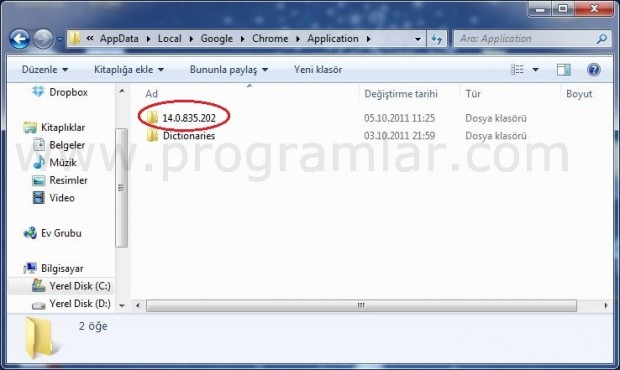Select the Dictionaries folder name
This screenshot has height=370, width=620.
click(189, 136)
